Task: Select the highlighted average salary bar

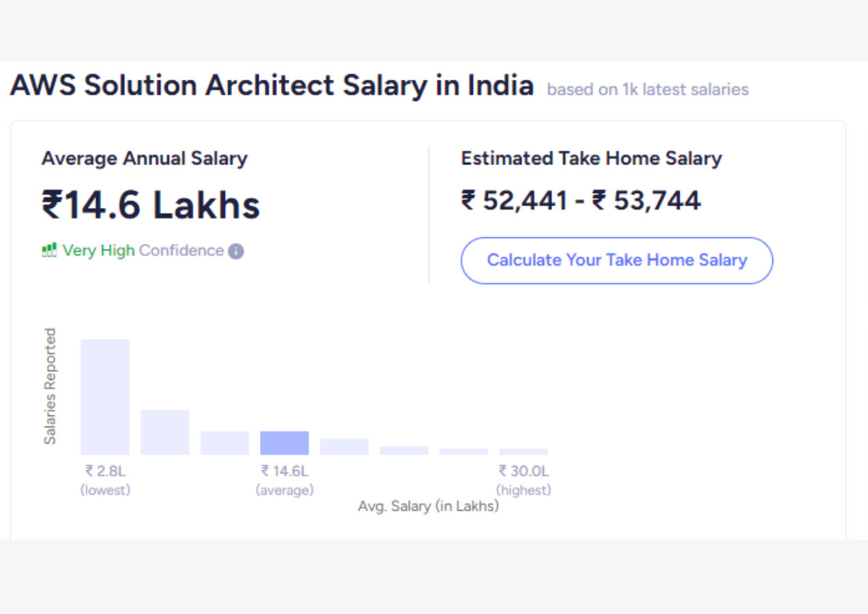Action: point(285,443)
